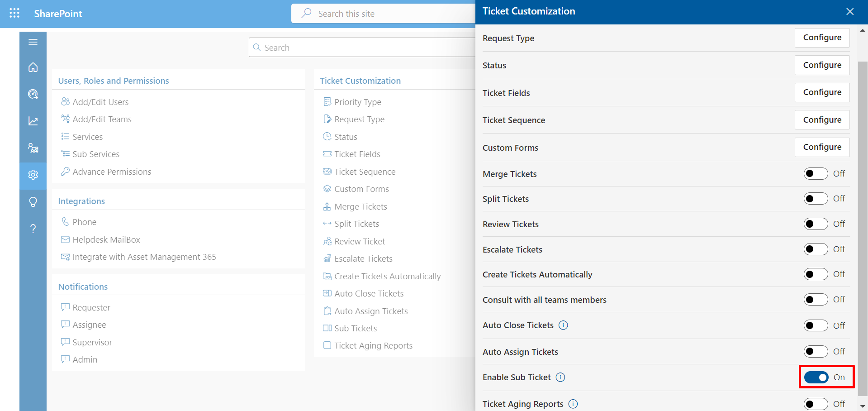Viewport: 868px width, 411px height.
Task: Open Sub Services link
Action: [x=96, y=154]
